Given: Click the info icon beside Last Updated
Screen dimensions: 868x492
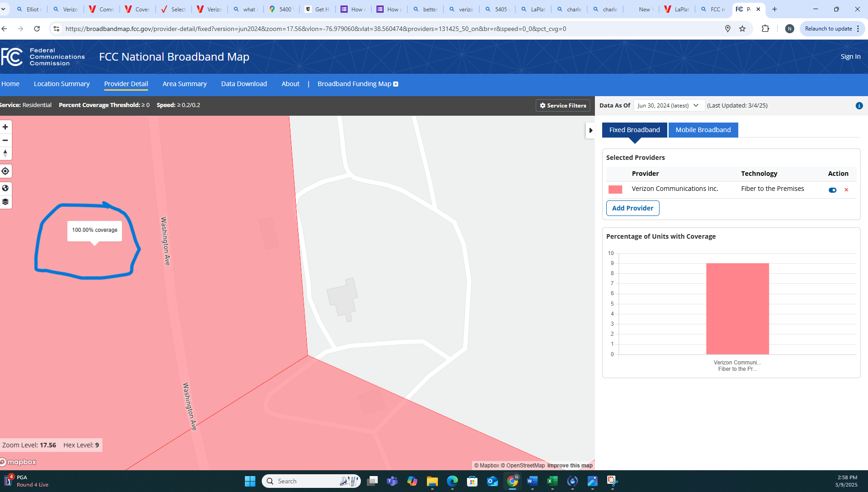Looking at the screenshot, I should click(859, 105).
